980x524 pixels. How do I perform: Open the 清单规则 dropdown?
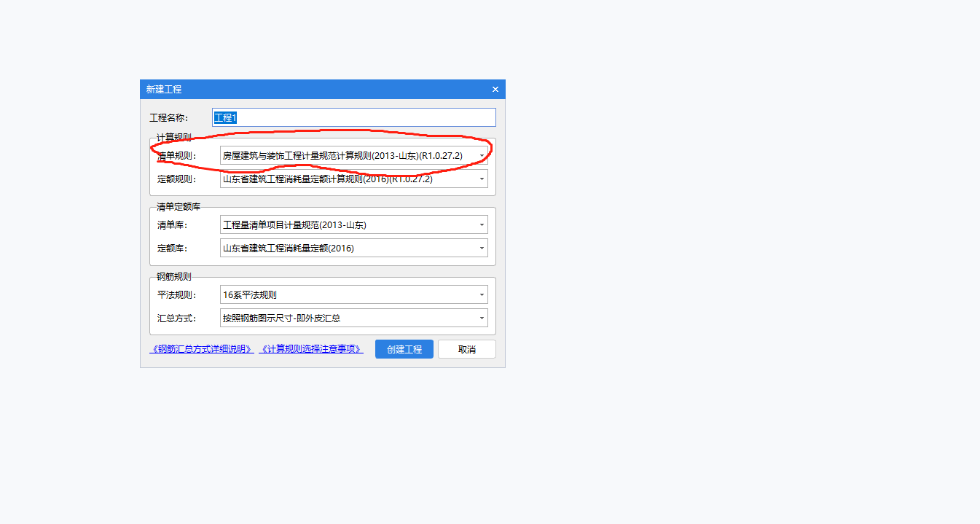[354, 155]
